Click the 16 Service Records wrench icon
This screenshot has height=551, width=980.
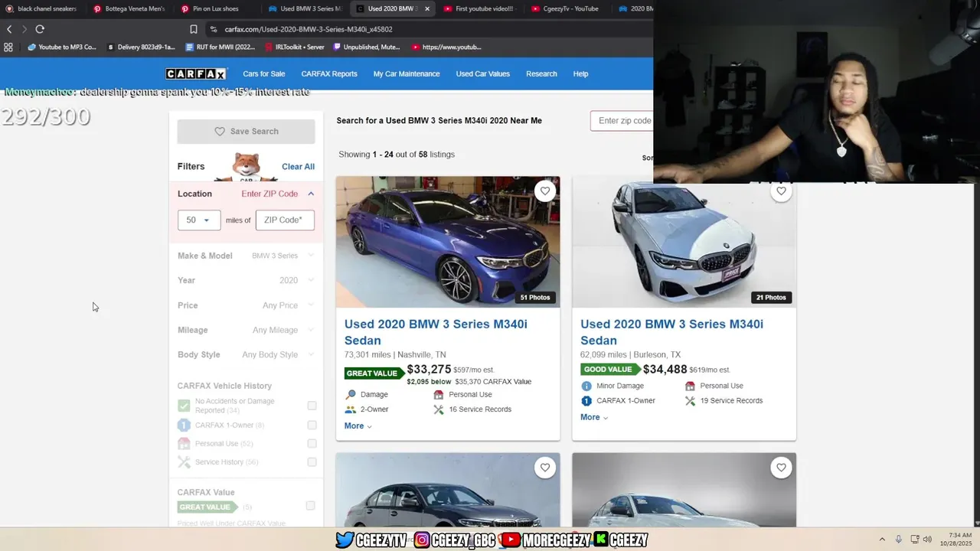(x=439, y=409)
